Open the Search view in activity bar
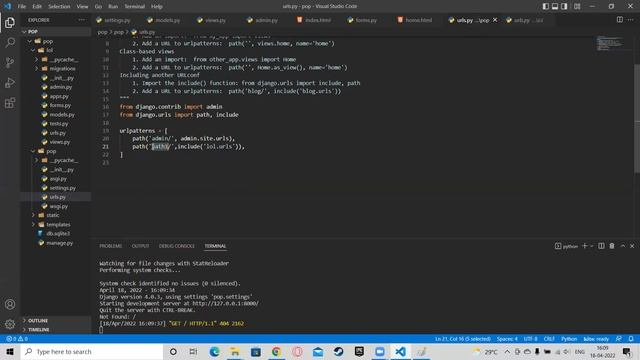This screenshot has width=640, height=360. pyautogui.click(x=10, y=42)
